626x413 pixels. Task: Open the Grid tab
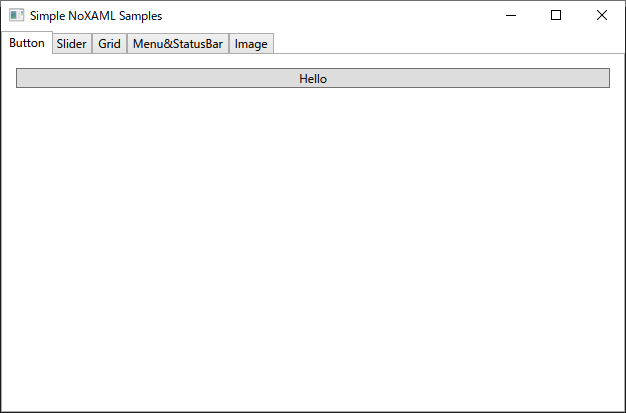(109, 44)
